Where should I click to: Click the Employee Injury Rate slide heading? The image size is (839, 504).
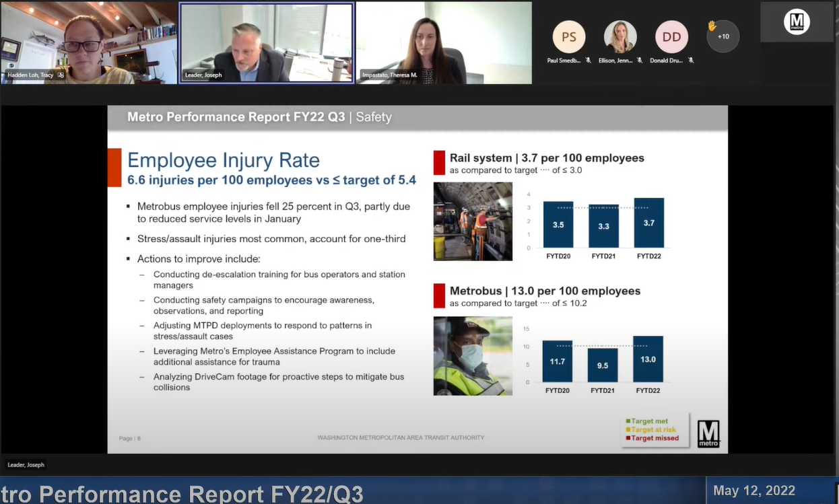click(223, 160)
